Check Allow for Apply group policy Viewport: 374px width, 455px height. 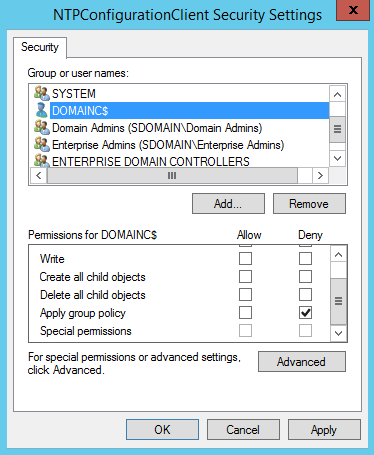coord(245,313)
